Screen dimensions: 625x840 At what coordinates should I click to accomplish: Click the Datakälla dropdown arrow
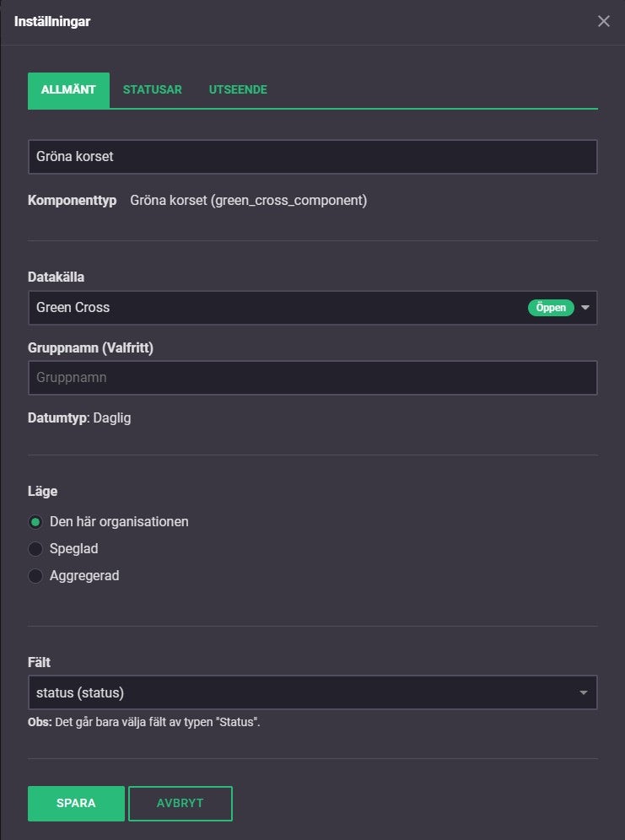(x=585, y=308)
